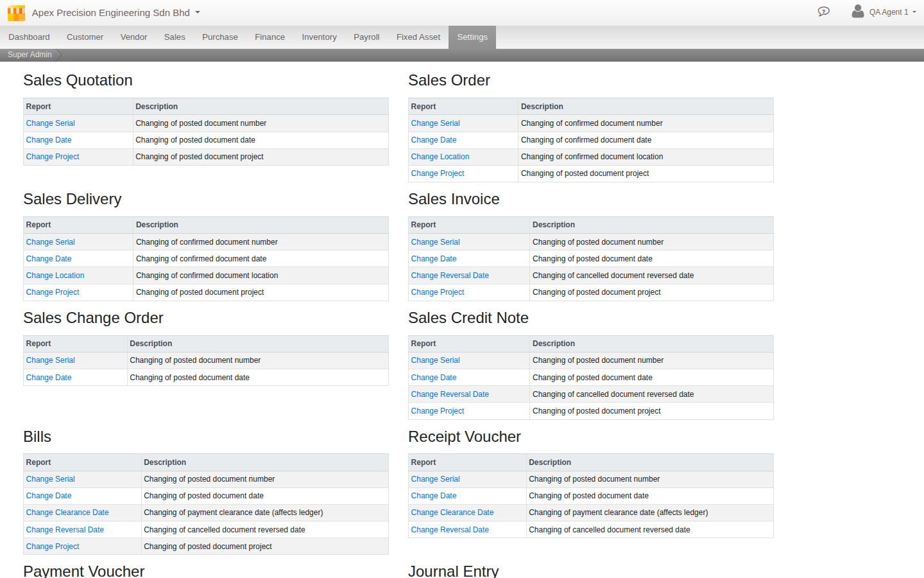The image size is (924, 578).
Task: Open Change Reversal Date under Sales Credit Note
Action: 450,394
